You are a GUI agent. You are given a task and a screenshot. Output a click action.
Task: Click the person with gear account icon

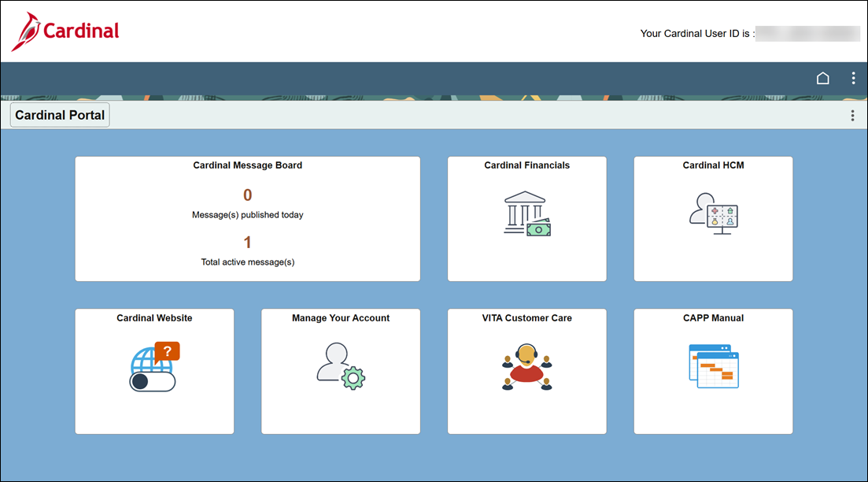tap(341, 366)
